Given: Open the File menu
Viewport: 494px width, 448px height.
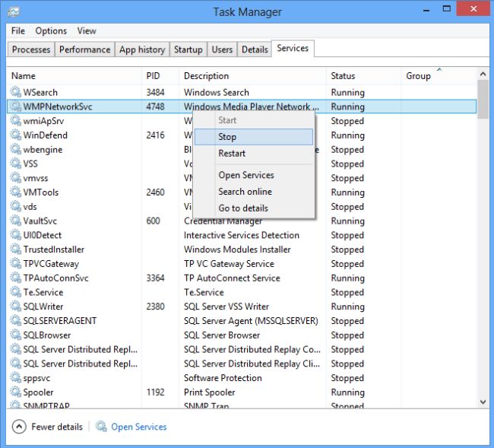Looking at the screenshot, I should (x=18, y=31).
